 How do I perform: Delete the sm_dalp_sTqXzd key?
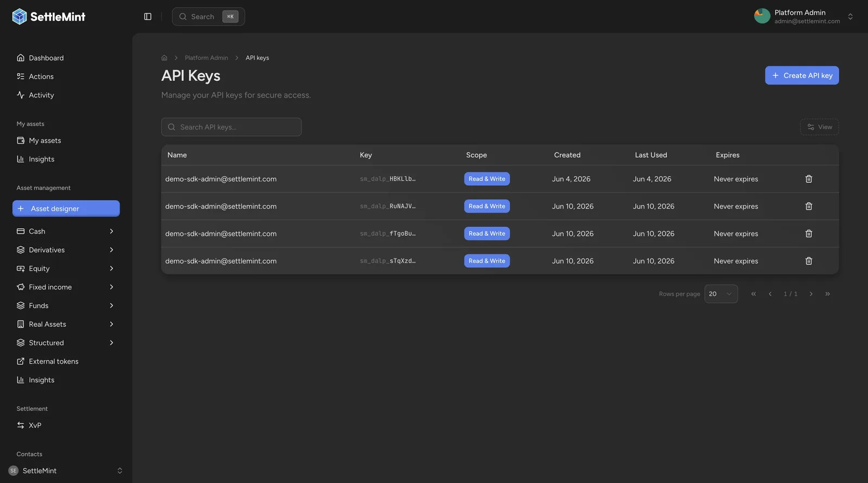coord(808,261)
